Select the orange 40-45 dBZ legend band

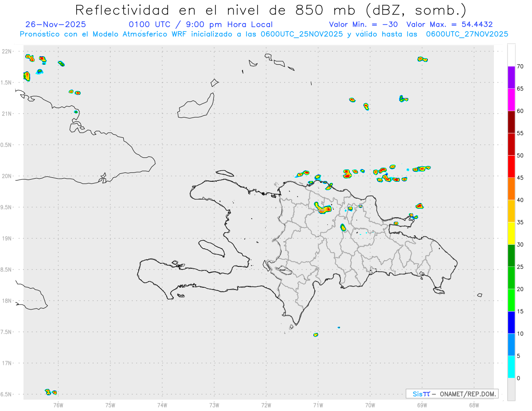click(x=511, y=189)
